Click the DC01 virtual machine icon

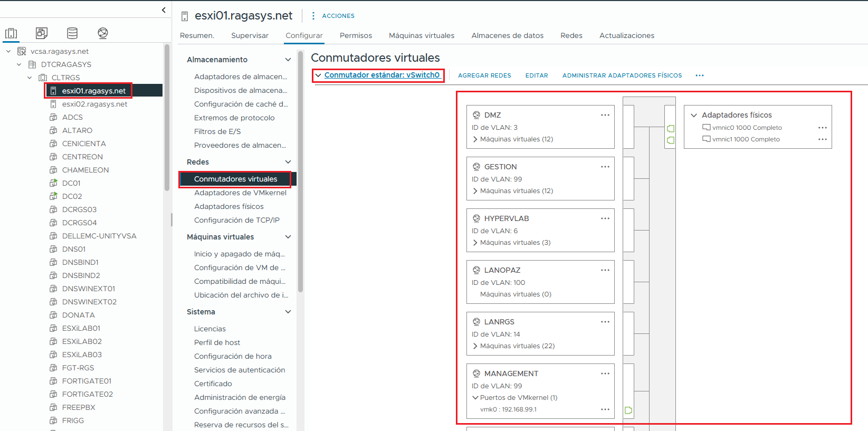[x=53, y=183]
